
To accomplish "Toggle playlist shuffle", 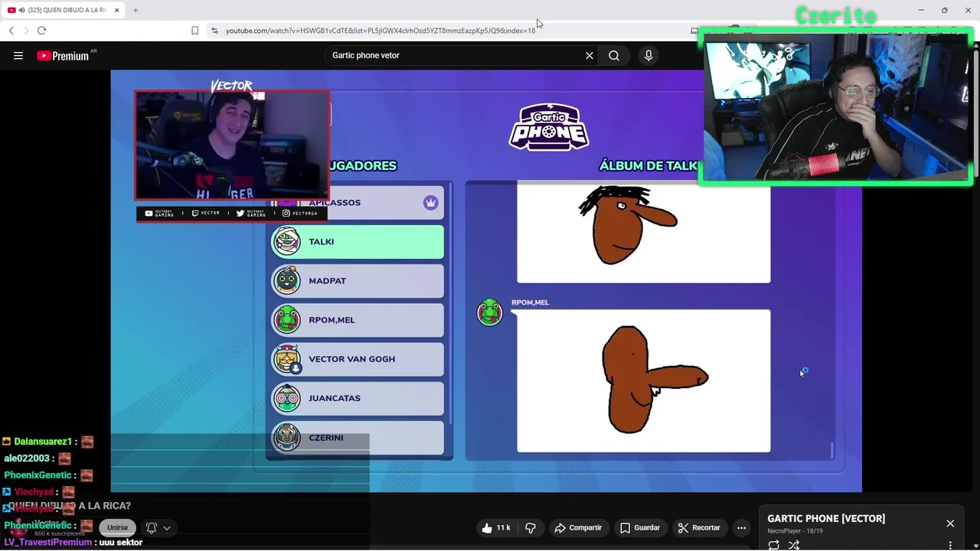I will [794, 545].
